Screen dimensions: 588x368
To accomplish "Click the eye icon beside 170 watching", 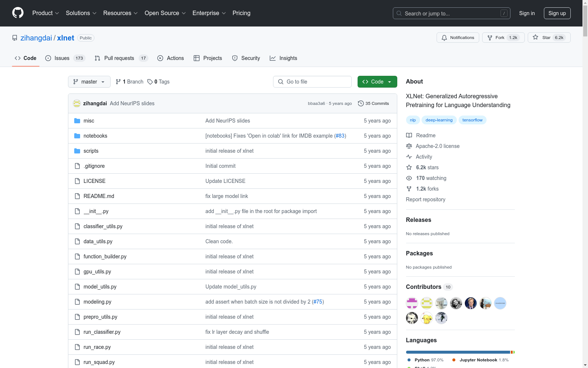I will pyautogui.click(x=409, y=178).
